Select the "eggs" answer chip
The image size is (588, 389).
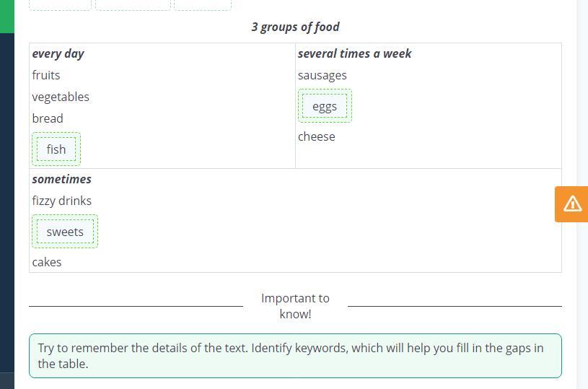point(325,106)
